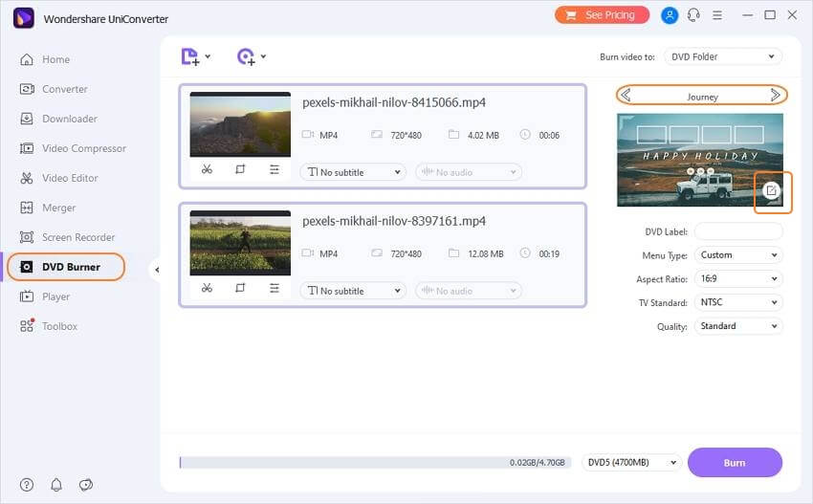The image size is (813, 504).
Task: Click the Load DVD disc icon
Action: tap(246, 56)
